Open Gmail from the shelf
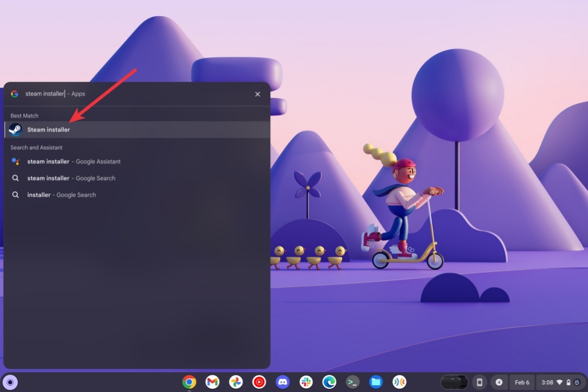Image resolution: width=588 pixels, height=392 pixels. click(x=213, y=382)
